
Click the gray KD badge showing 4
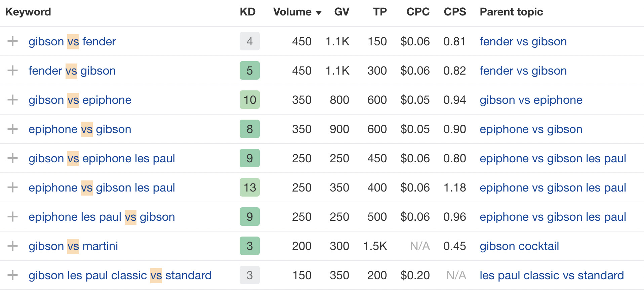(x=249, y=41)
